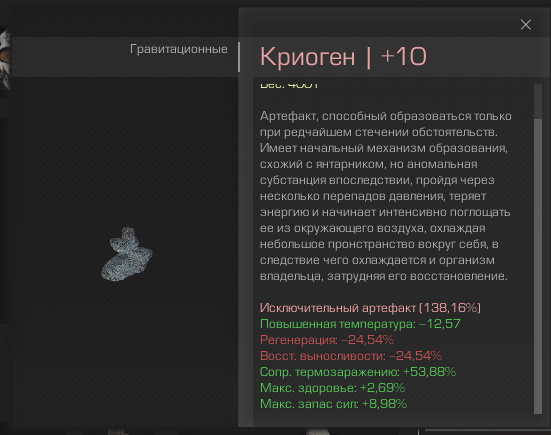
Task: Click the Сопр. термозаражению +53,88% stat
Action: click(x=358, y=372)
